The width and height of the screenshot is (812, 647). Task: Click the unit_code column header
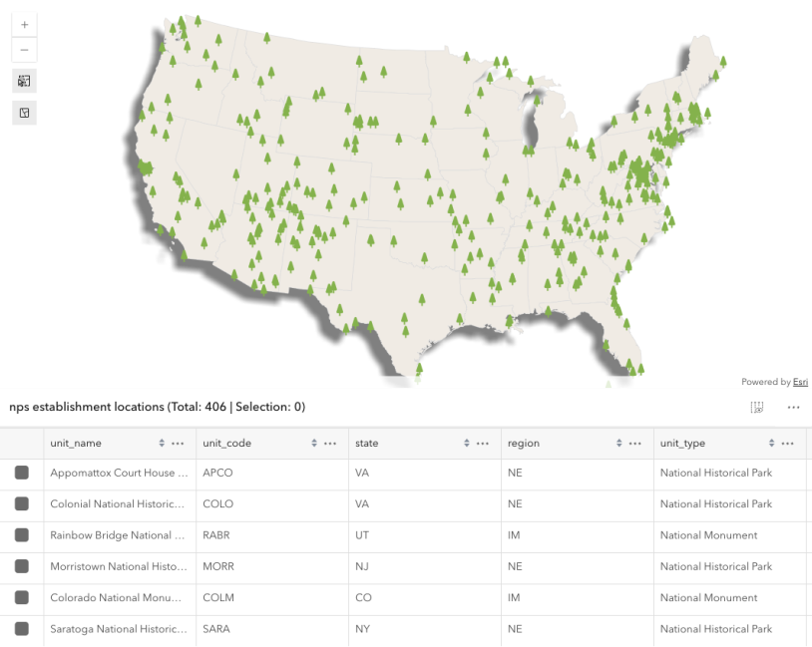pyautogui.click(x=225, y=444)
